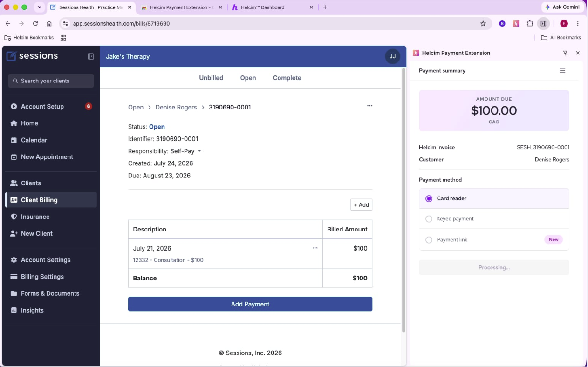Click the address bar URL
This screenshot has width=588, height=367.
[x=121, y=24]
